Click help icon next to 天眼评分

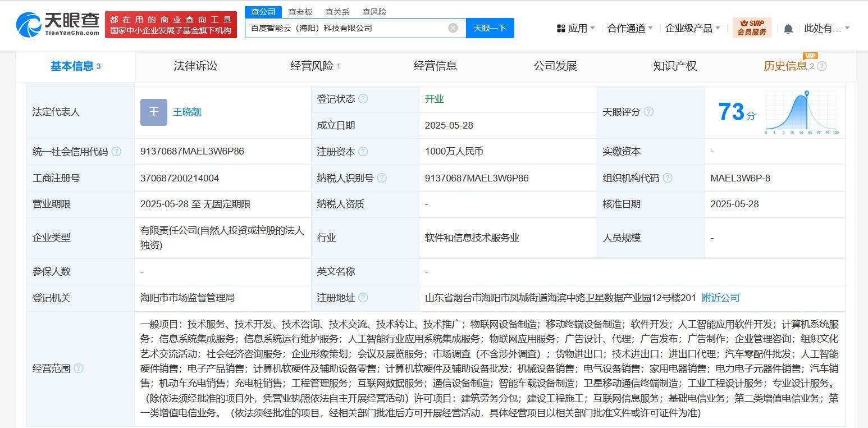[648, 112]
